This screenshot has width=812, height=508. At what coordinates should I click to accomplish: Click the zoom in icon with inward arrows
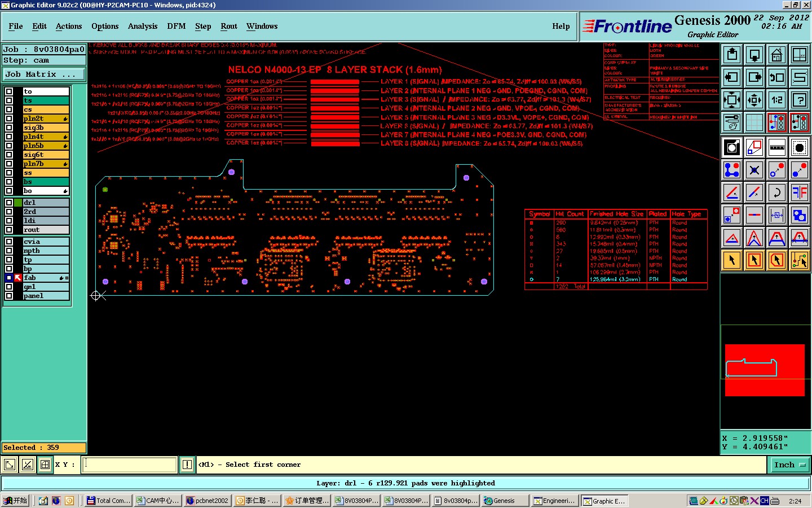click(732, 100)
